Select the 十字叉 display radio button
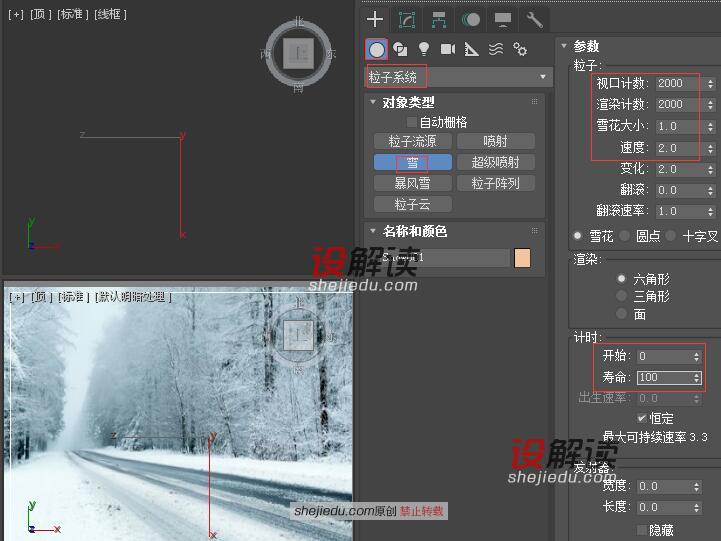The image size is (721, 541). (x=671, y=236)
